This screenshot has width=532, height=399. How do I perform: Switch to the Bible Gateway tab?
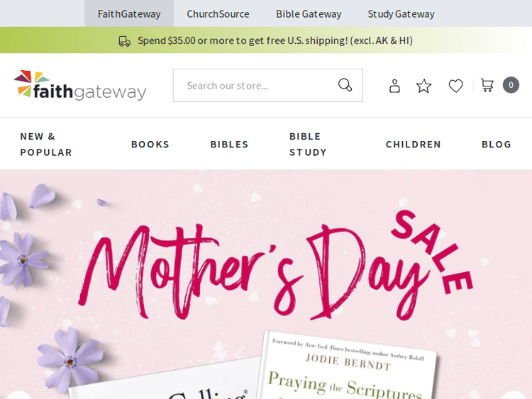click(x=309, y=14)
